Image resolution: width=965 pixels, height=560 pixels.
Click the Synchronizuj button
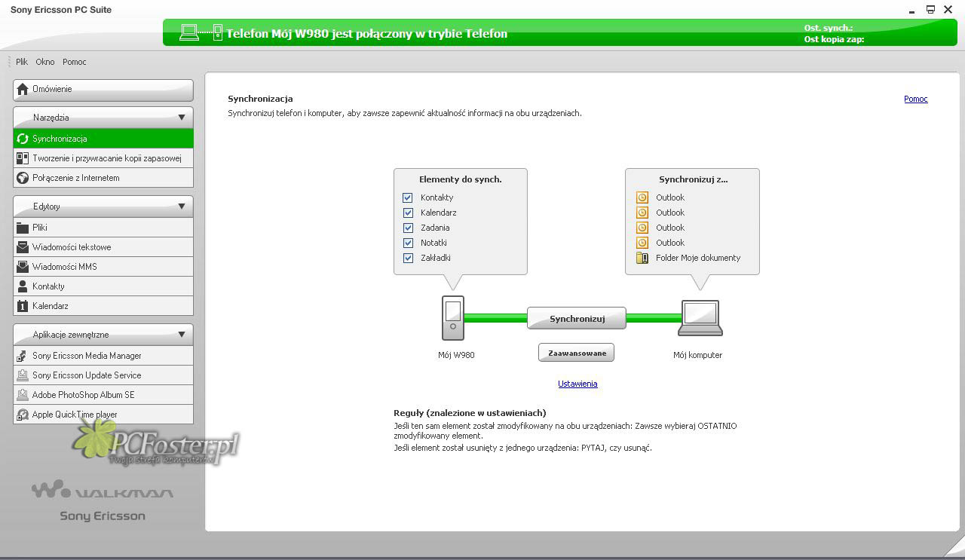pyautogui.click(x=577, y=319)
